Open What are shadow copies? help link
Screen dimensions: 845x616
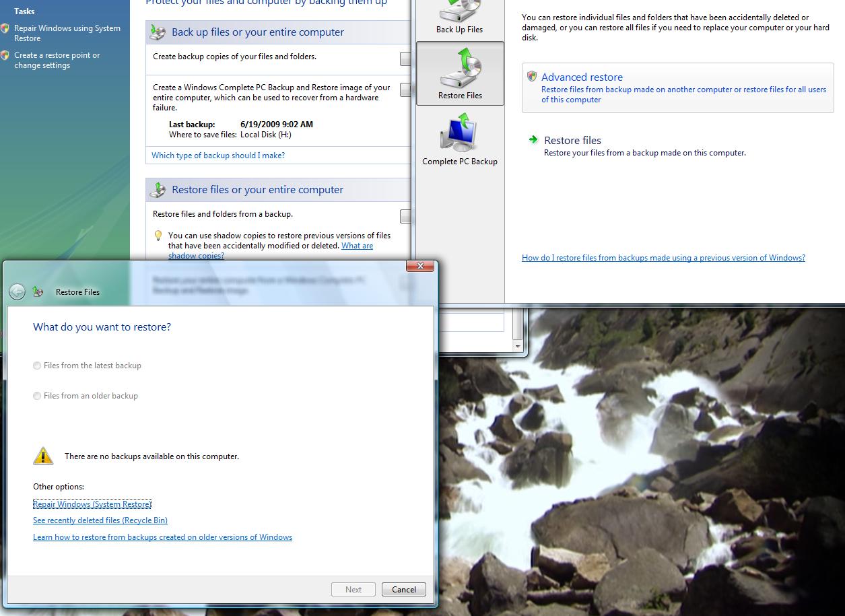[357, 246]
